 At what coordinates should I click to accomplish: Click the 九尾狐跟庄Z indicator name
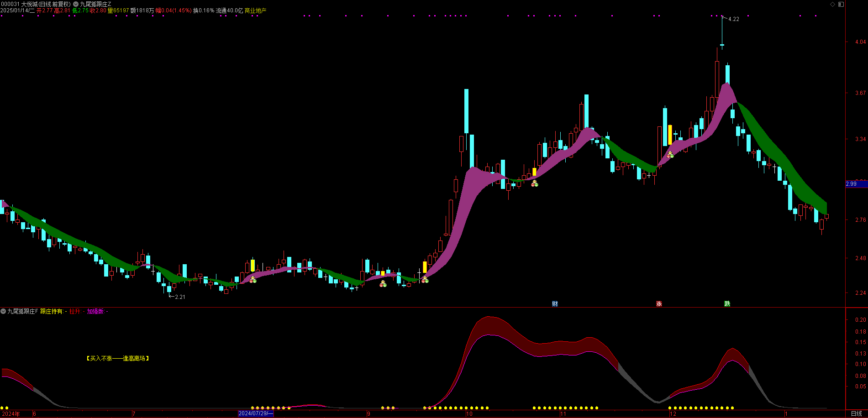click(x=95, y=4)
